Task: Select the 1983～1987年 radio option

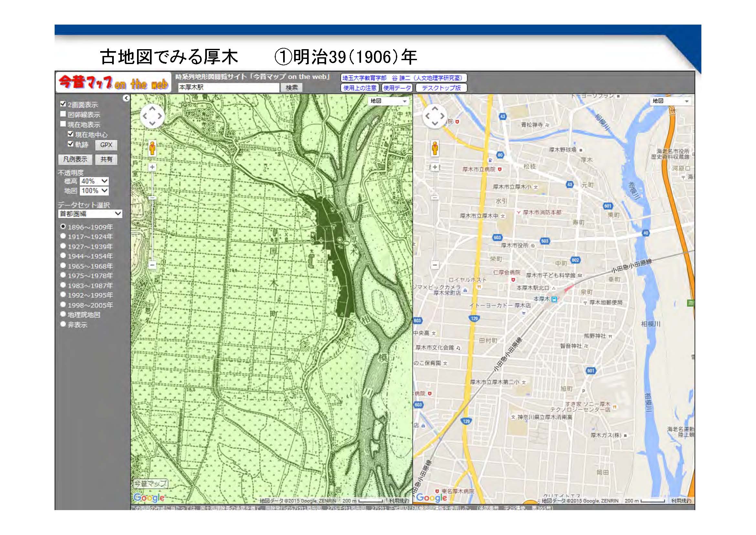Action: click(x=63, y=285)
